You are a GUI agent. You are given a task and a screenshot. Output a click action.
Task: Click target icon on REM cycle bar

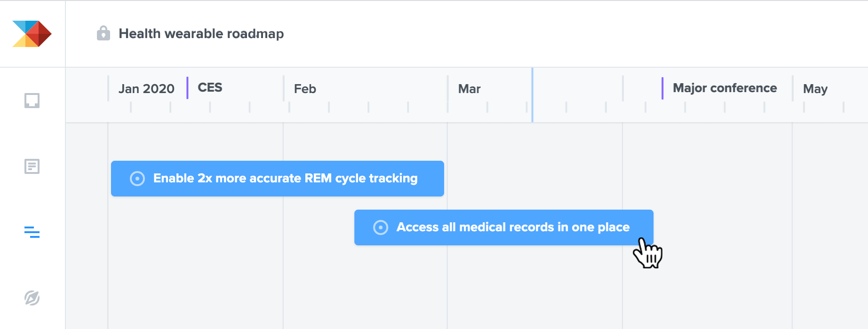pyautogui.click(x=137, y=179)
